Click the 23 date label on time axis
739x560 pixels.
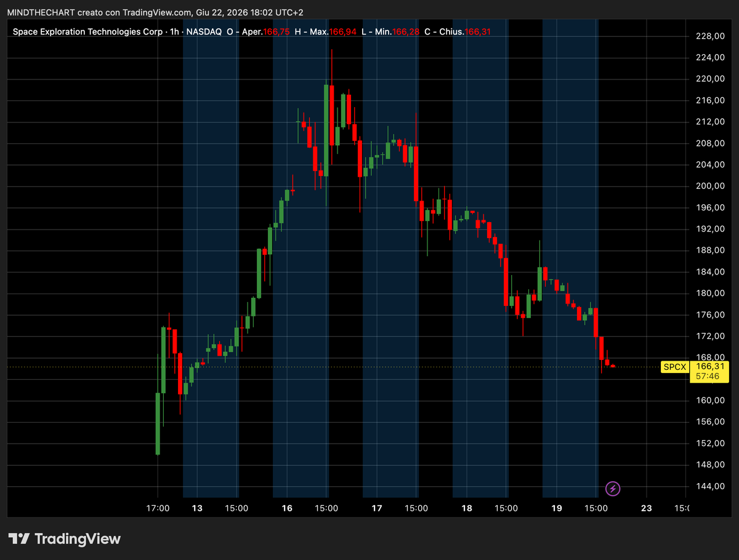coord(646,508)
